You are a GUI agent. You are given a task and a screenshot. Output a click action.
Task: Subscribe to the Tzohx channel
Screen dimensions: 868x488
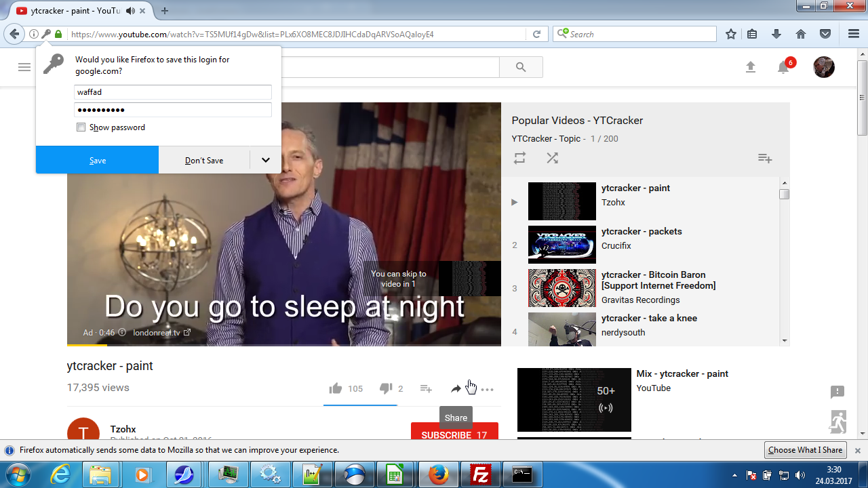pyautogui.click(x=454, y=432)
